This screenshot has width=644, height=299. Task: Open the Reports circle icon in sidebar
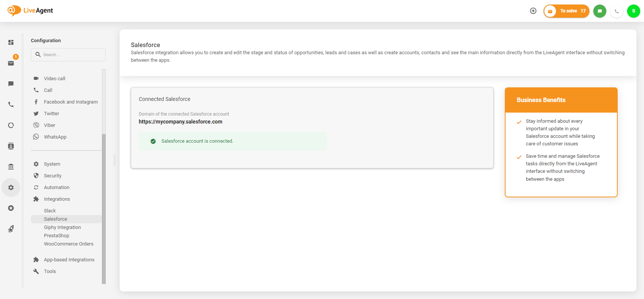point(11,125)
